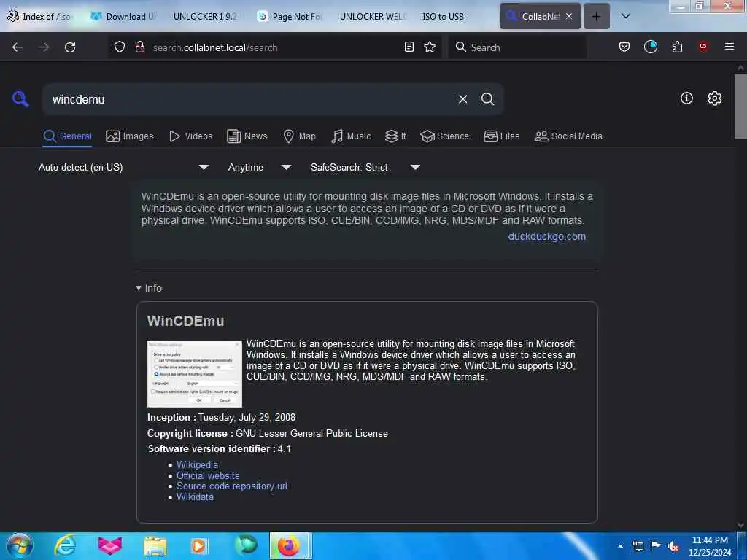The width and height of the screenshot is (747, 560).
Task: Click the muted volume tray icon
Action: click(673, 546)
